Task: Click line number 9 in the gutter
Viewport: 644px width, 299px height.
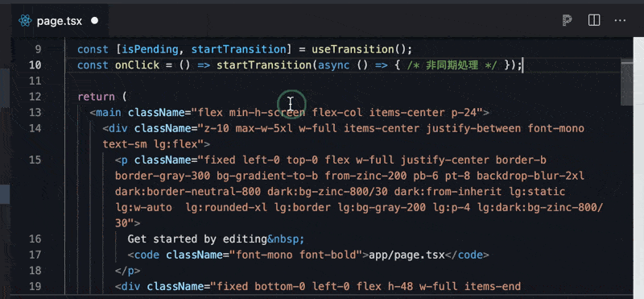Action: point(38,49)
